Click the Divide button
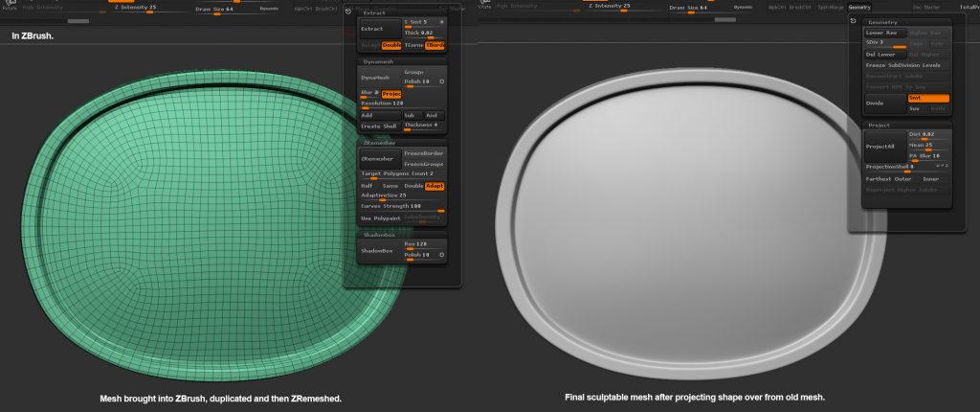The height and width of the screenshot is (412, 980). point(885,103)
